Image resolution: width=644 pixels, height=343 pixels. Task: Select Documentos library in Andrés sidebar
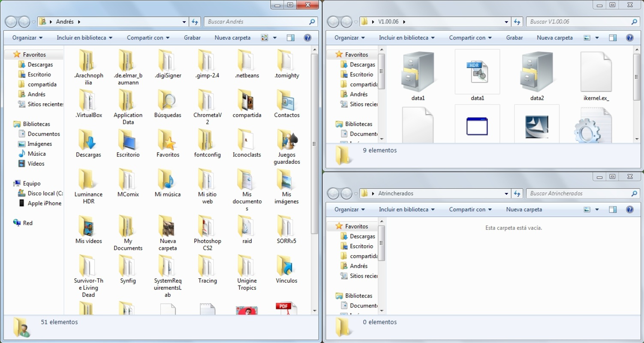tap(39, 134)
